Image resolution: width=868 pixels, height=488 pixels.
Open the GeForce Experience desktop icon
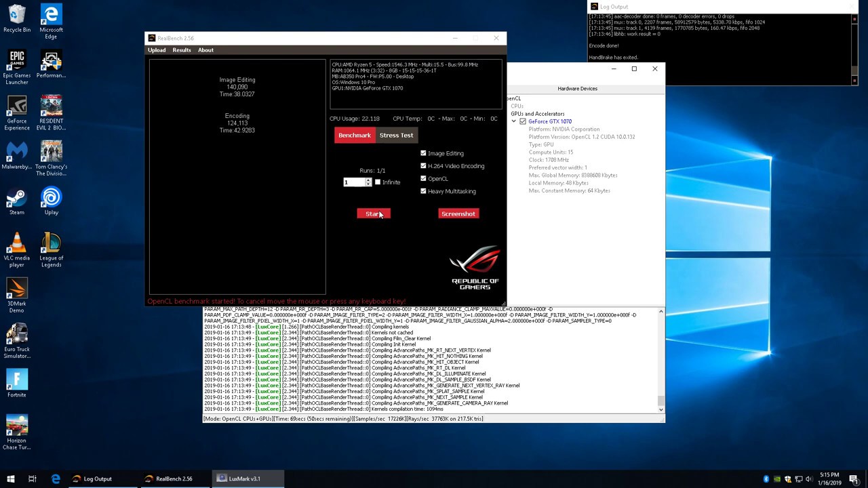coord(17,113)
